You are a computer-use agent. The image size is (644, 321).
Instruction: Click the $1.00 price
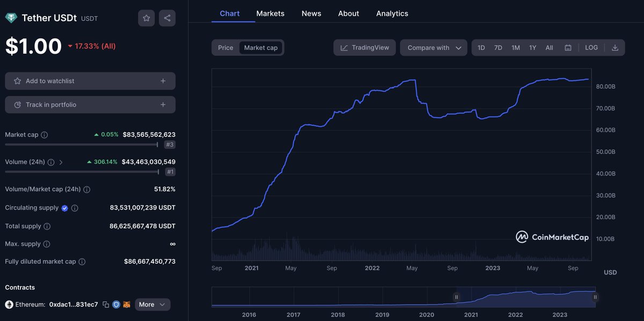[33, 46]
